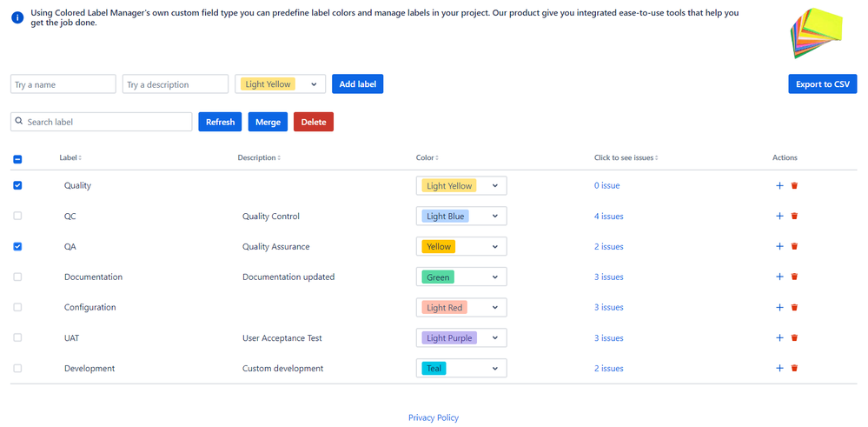
Task: Sort by the Description column header
Action: coord(258,157)
